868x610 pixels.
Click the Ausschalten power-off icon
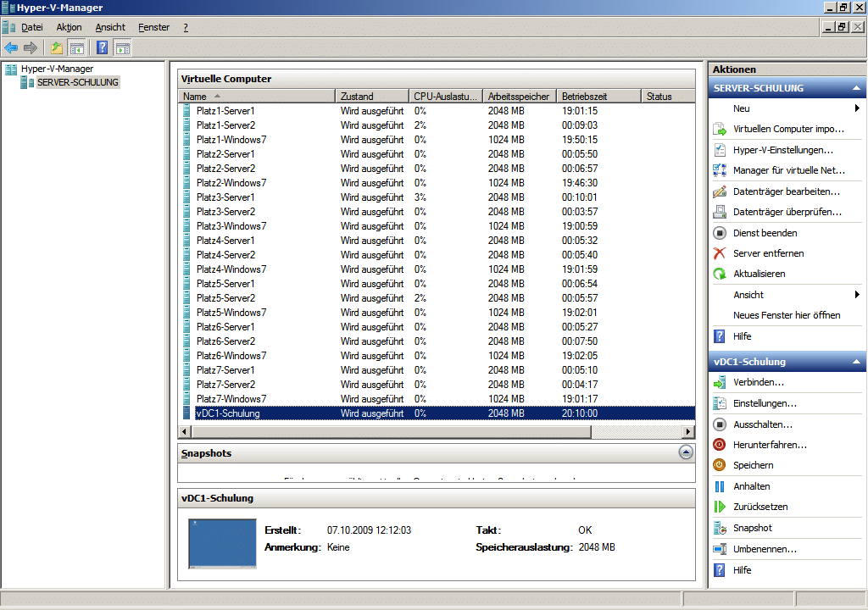pos(719,424)
